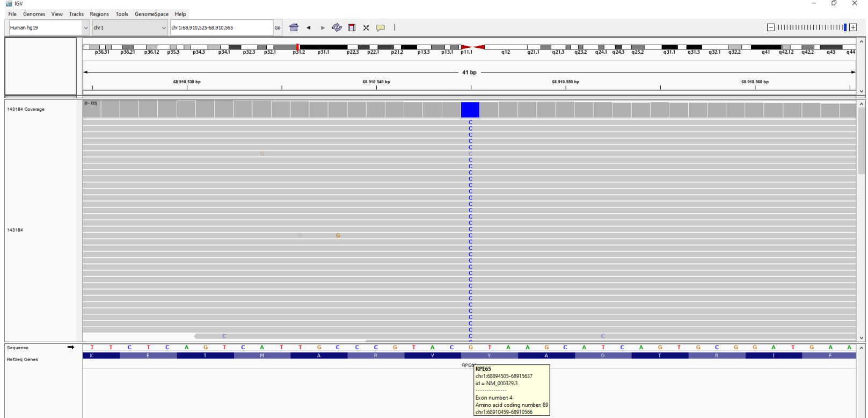The height and width of the screenshot is (418, 868).
Task: Open the Human hg19 genome dropdown
Action: click(x=86, y=27)
